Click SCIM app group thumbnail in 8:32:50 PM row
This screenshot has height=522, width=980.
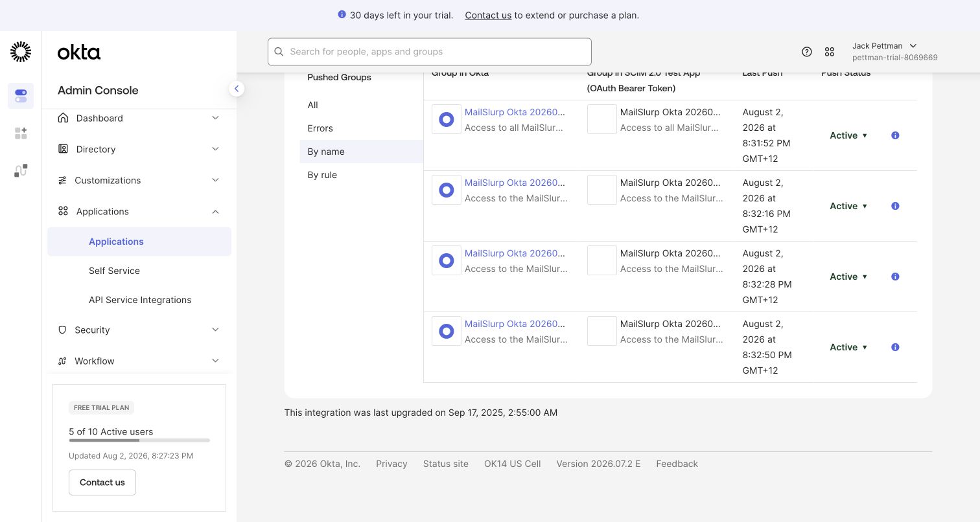tap(602, 331)
